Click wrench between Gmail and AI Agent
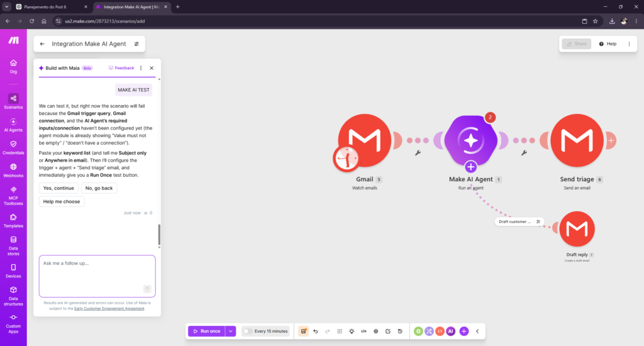This screenshot has width=644, height=346. coord(418,153)
